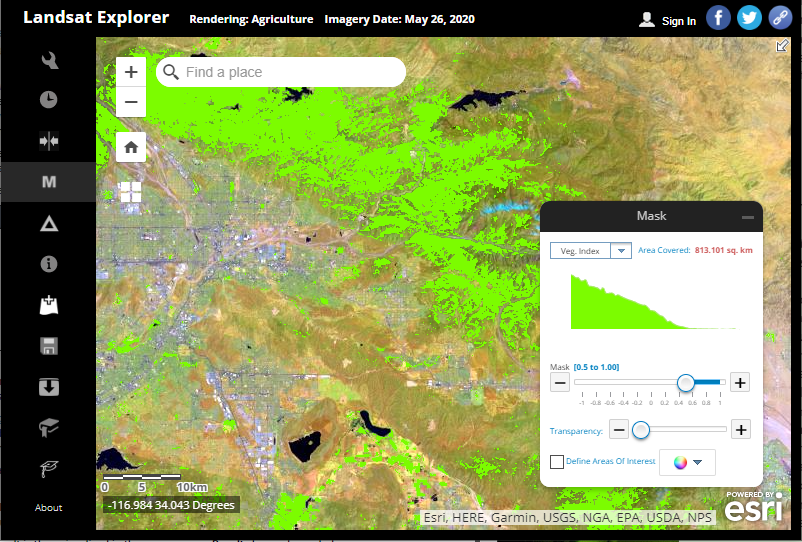This screenshot has width=802, height=542.
Task: Open the change detection triangle tool
Action: point(49,223)
